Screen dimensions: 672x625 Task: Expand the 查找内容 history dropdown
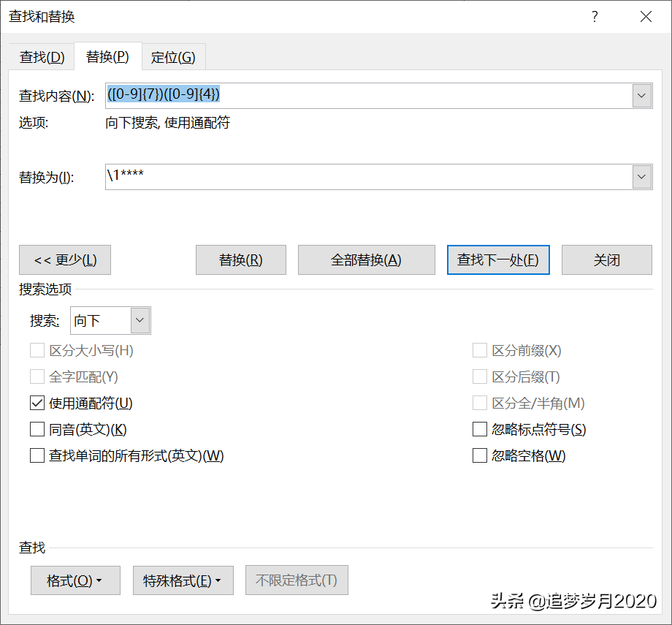coord(641,96)
